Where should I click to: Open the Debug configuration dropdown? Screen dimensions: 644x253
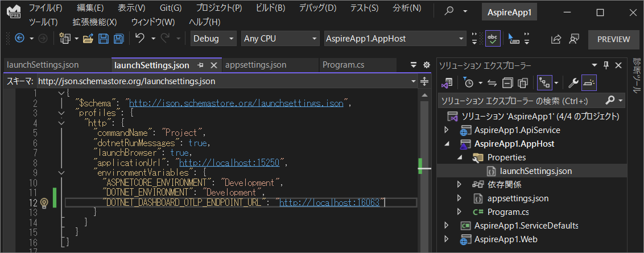[214, 39]
